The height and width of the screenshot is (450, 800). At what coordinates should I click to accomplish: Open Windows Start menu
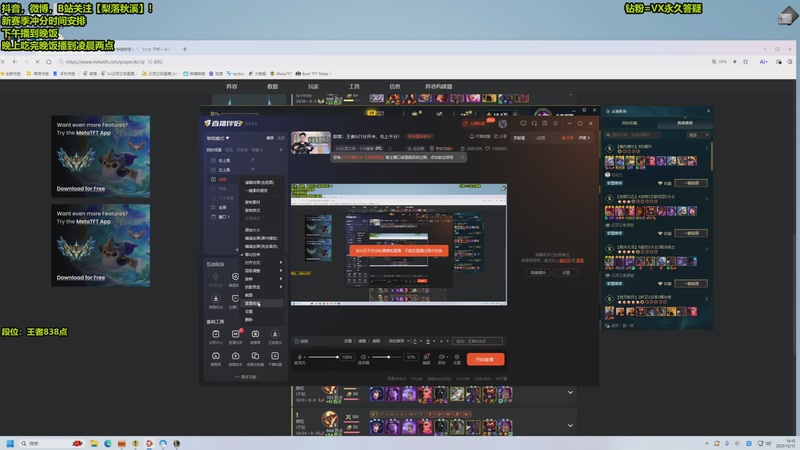(x=10, y=443)
